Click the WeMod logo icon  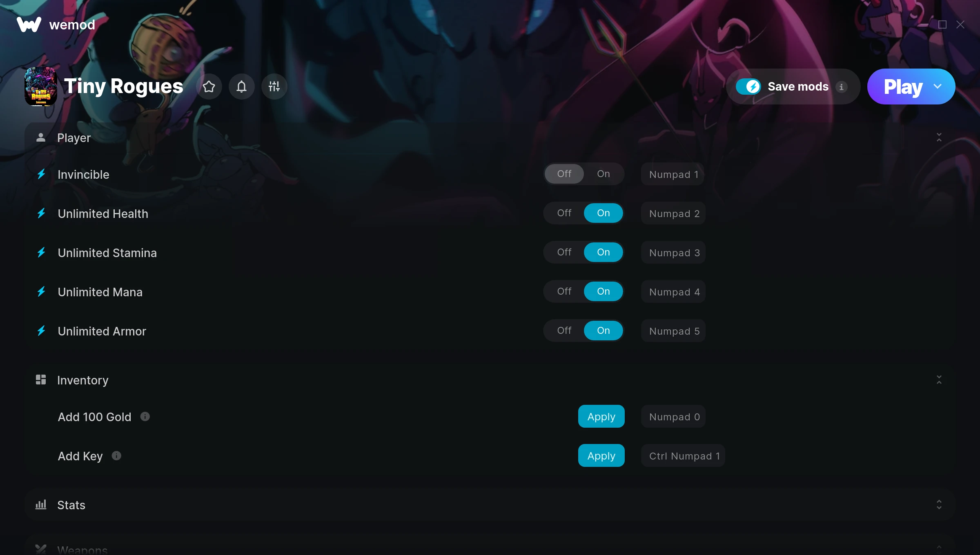(29, 24)
